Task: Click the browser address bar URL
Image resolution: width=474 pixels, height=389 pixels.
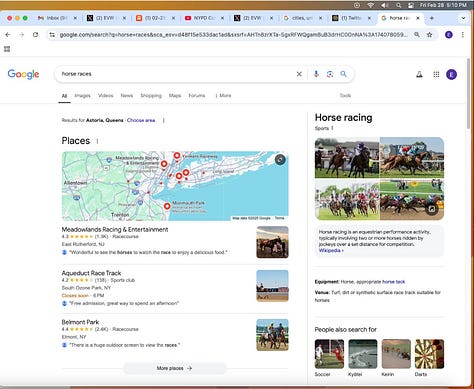Action: coord(233,35)
